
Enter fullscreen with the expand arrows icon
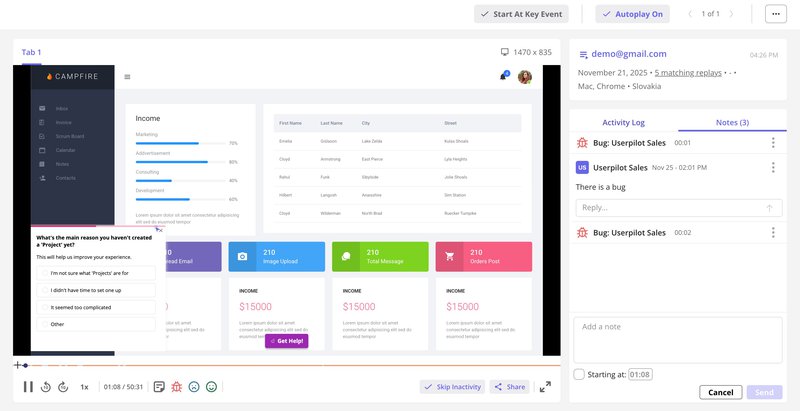(x=545, y=387)
